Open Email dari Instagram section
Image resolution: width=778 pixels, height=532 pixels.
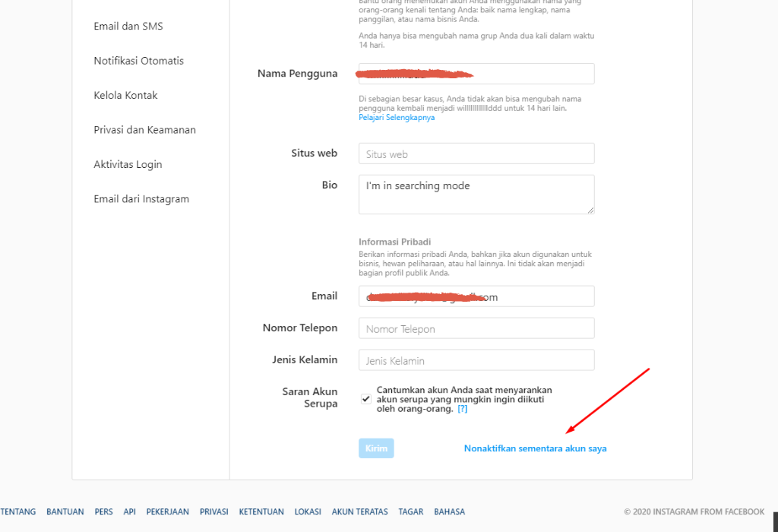(141, 199)
